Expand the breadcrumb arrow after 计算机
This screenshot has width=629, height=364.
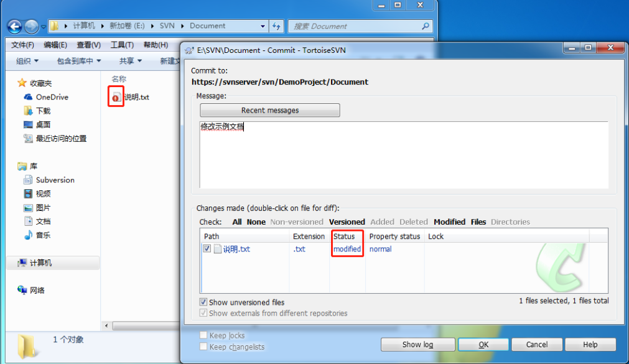102,26
